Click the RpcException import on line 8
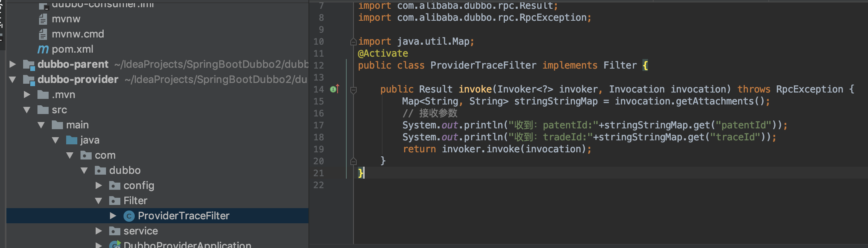The width and height of the screenshot is (868, 248). [475, 18]
